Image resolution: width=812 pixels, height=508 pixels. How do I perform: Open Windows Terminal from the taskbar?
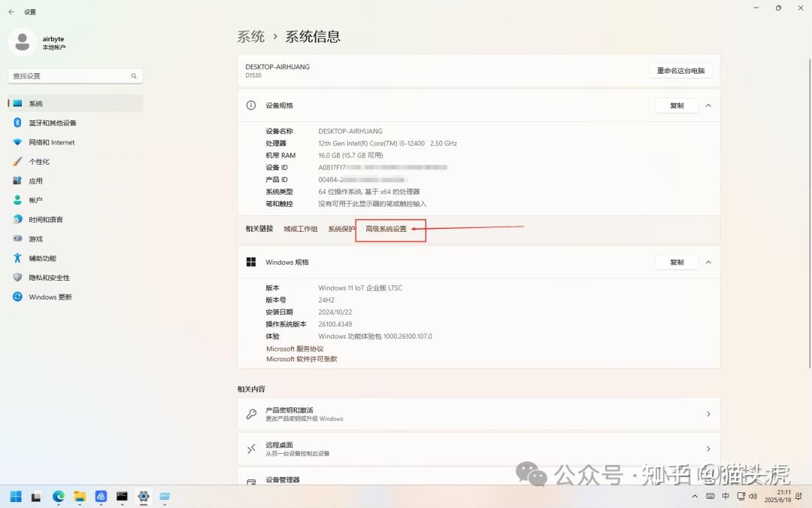(x=121, y=496)
